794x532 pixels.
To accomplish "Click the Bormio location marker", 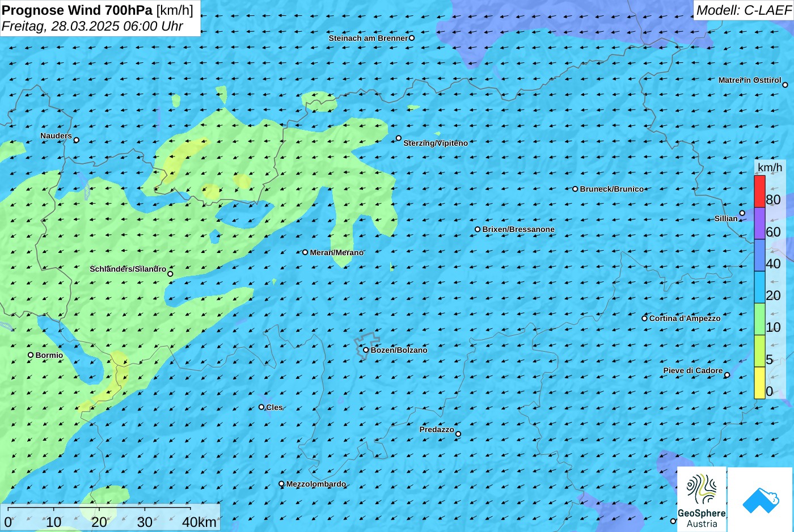I will (31, 355).
